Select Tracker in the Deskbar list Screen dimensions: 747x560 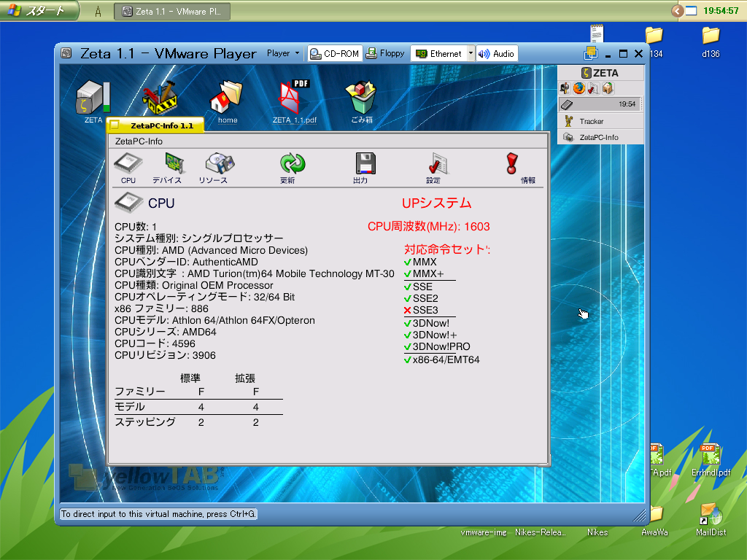click(600, 121)
